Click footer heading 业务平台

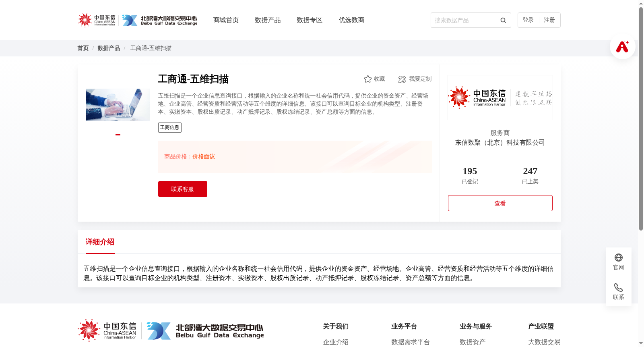coord(404,326)
